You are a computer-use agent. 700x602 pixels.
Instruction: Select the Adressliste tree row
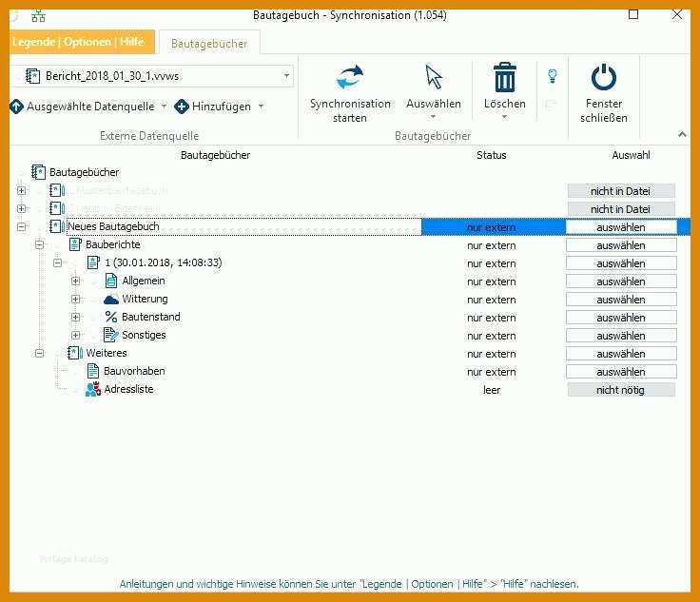128,389
